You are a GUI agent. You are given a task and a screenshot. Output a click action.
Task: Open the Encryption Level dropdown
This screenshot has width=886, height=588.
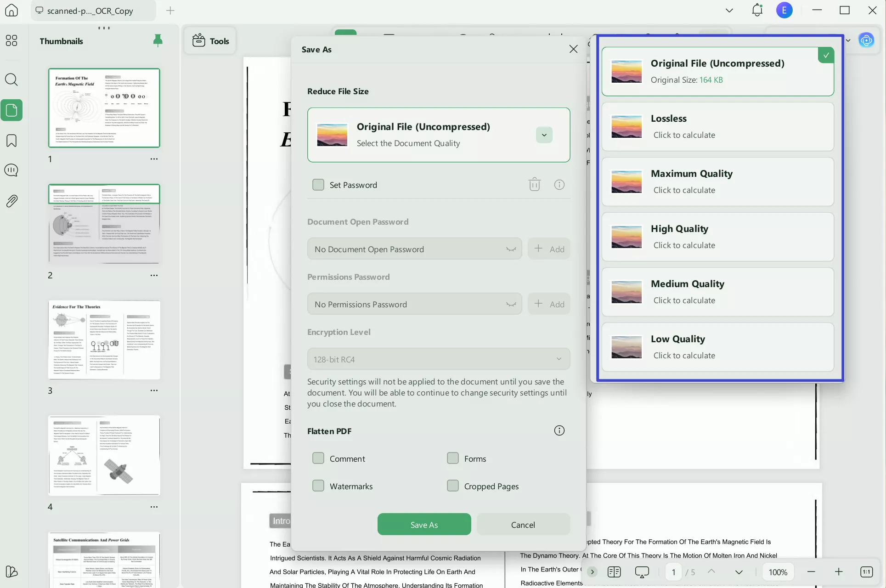click(559, 359)
